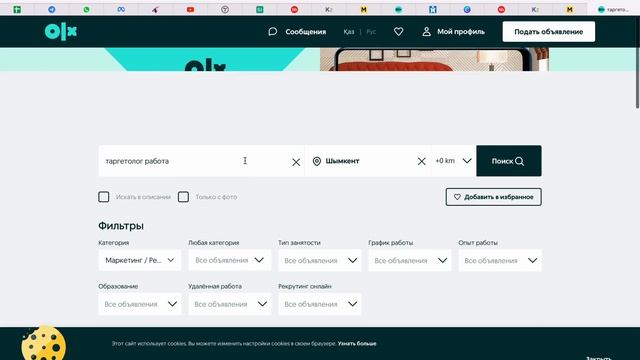The height and width of the screenshot is (360, 640).
Task: Click the page vertical scrollbar thumb
Action: point(637,62)
